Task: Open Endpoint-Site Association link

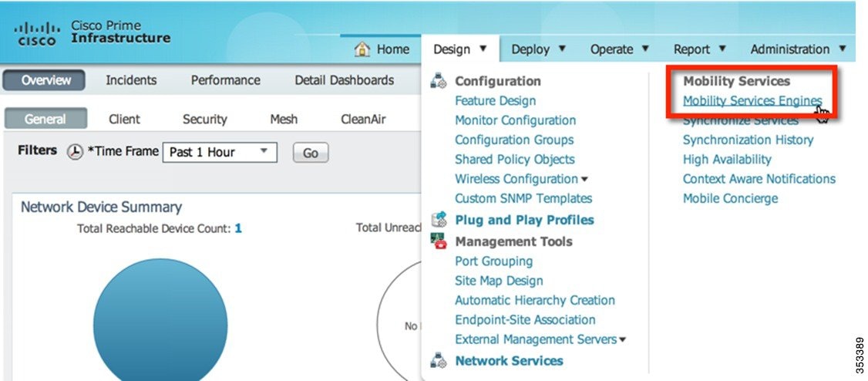Action: coord(525,319)
